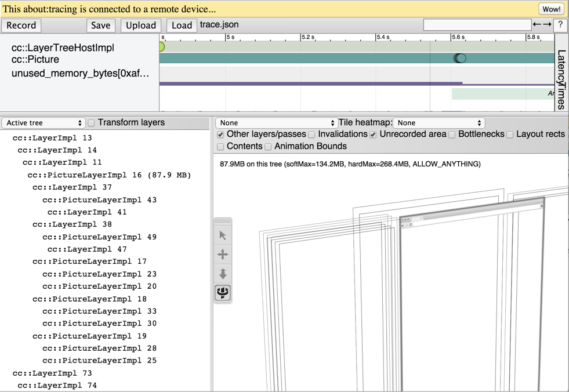Click the cc::Picture snapshot circle on timeline

[x=459, y=58]
